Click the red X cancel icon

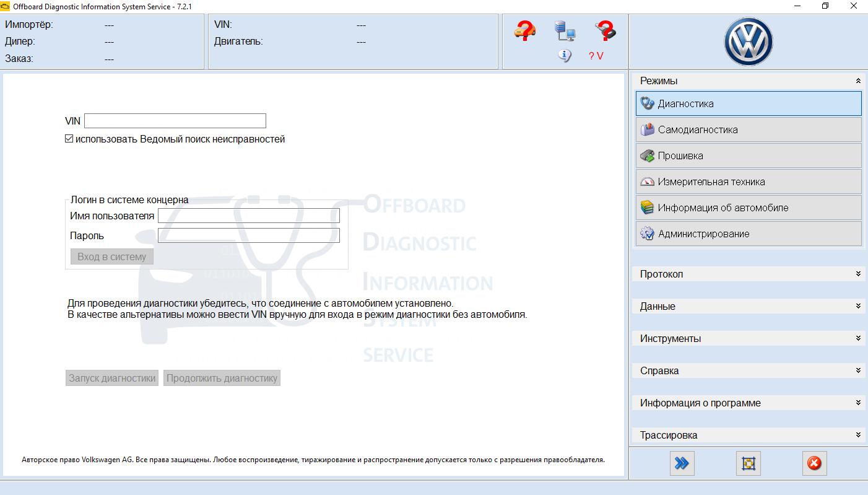(x=814, y=463)
